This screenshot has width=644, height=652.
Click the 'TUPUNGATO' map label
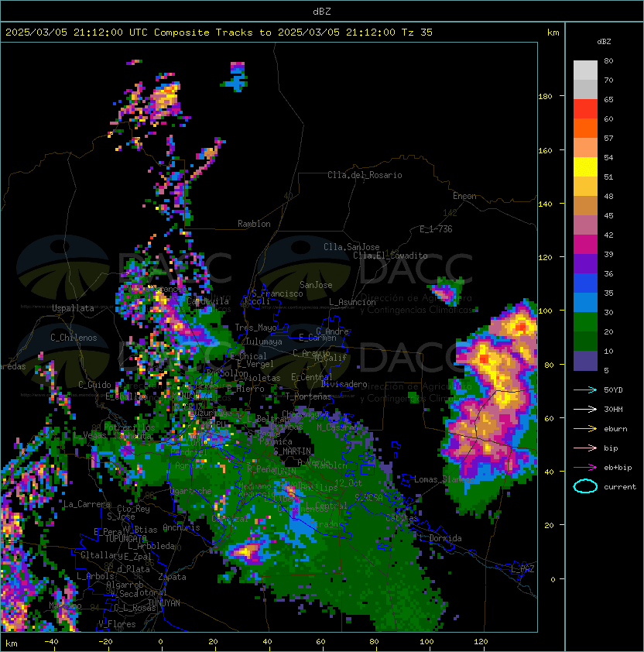[126, 538]
